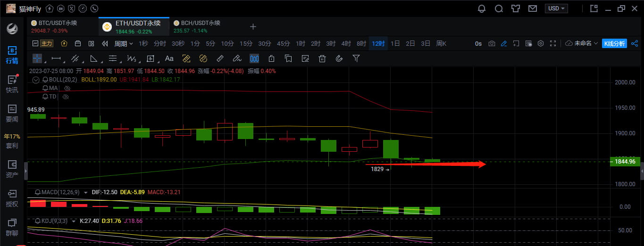Viewport: 644px width, 246px height.
Task: Toggle the TD indicator visibility eye
Action: (x=66, y=97)
